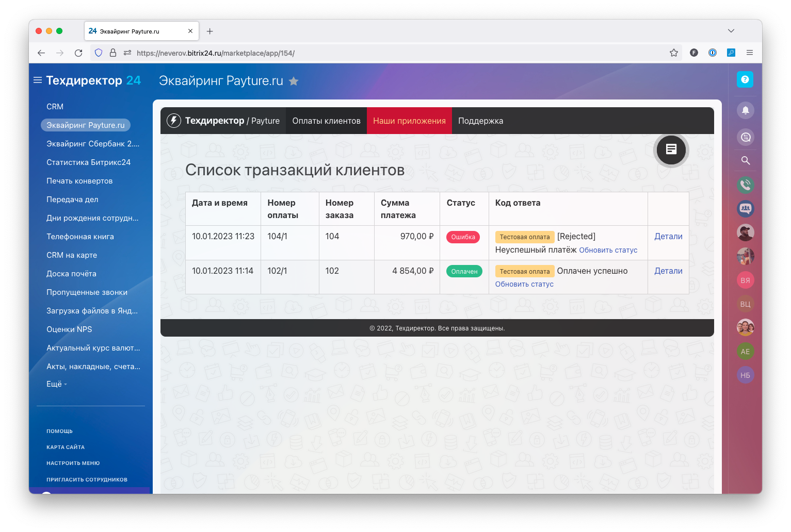
Task: Open the tracking protection shield icon
Action: 99,53
